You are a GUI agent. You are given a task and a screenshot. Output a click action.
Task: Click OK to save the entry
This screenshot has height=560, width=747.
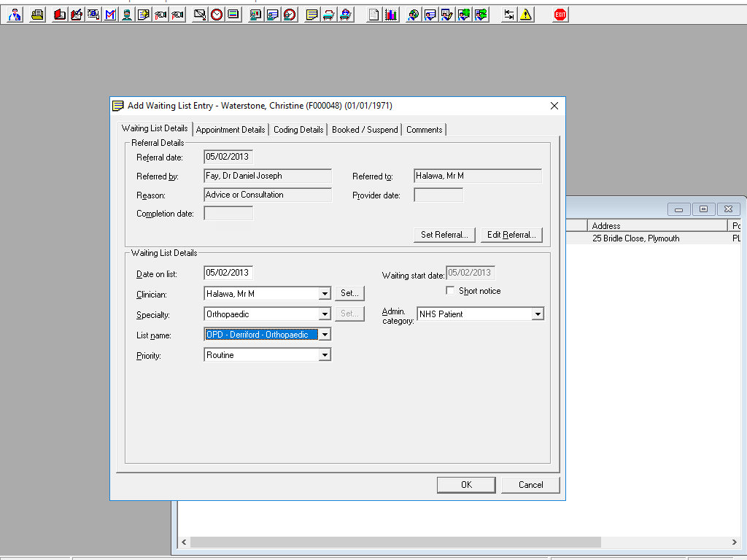click(x=466, y=485)
